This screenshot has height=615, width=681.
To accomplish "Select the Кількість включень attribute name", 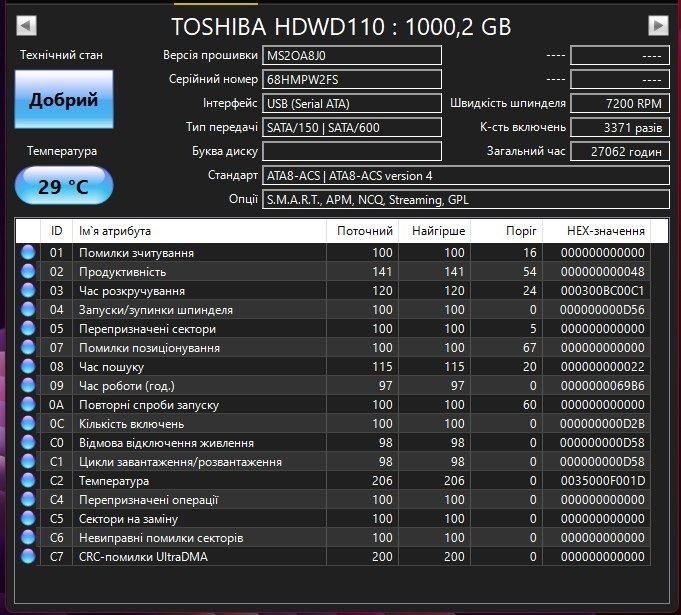I will coord(132,424).
